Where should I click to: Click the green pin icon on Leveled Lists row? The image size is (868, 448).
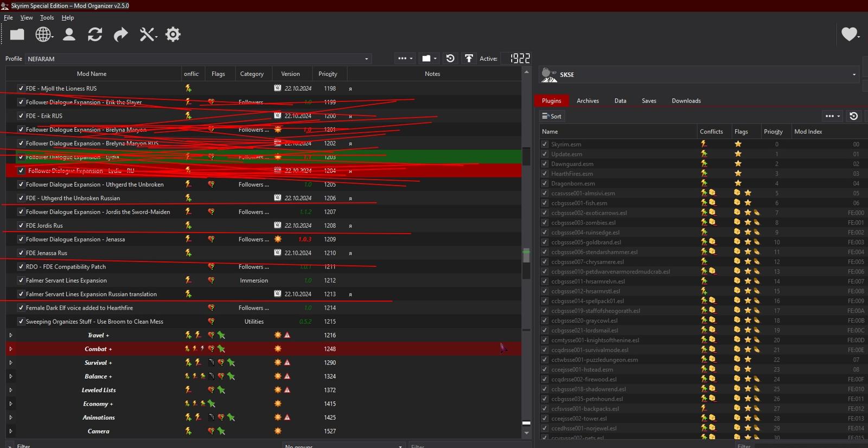coord(221,390)
